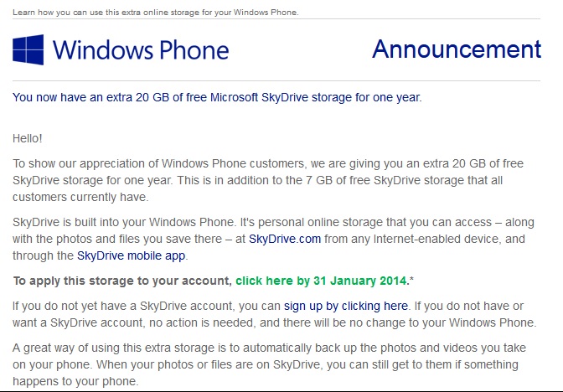This screenshot has width=563, height=392.
Task: Click the green 'click here by 31 January 2014' link
Action: pyautogui.click(x=322, y=281)
